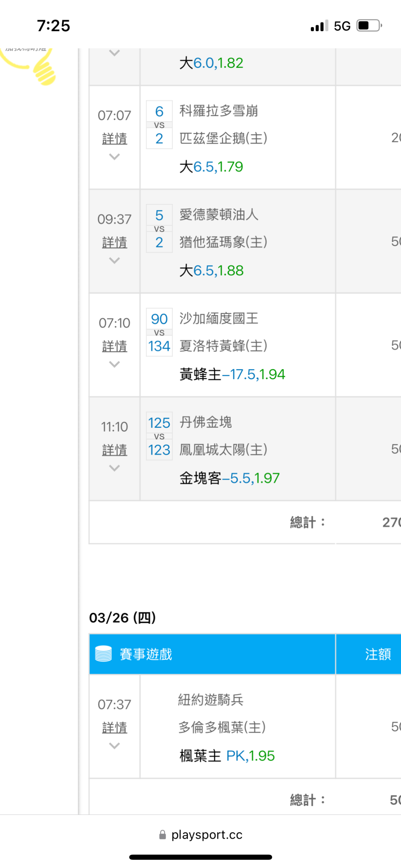Tap the battery icon in status bar
The width and height of the screenshot is (401, 868).
(369, 26)
